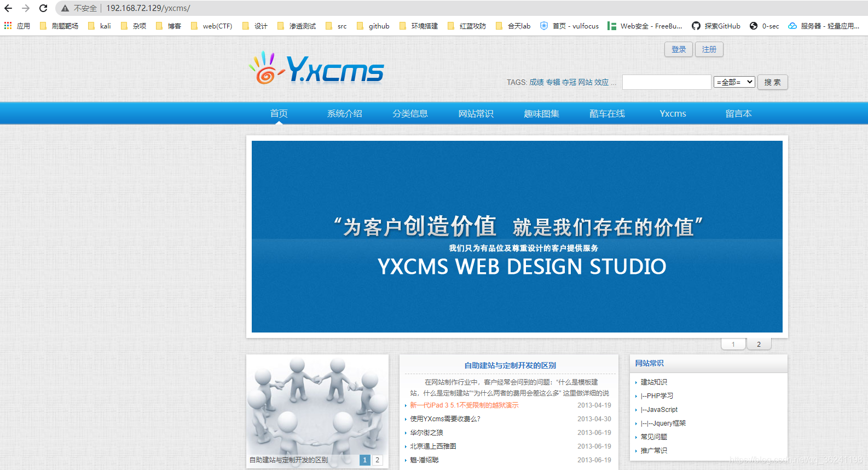Open article 新一代iPad 3 5.1不受限制的越狱演示

(x=464, y=405)
